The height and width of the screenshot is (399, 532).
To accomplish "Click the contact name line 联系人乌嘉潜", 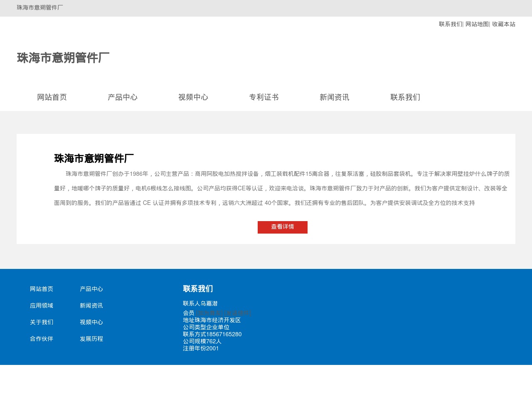I will [200, 303].
